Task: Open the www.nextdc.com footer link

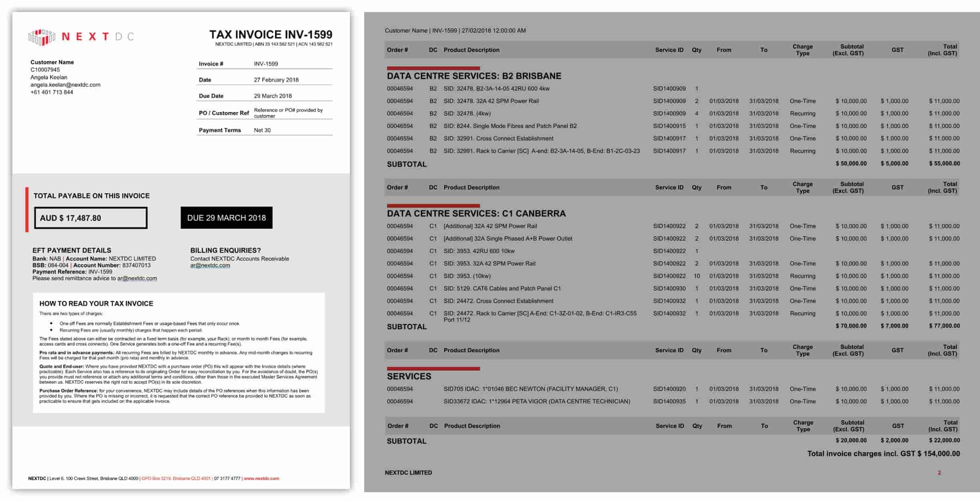Action: pyautogui.click(x=261, y=479)
